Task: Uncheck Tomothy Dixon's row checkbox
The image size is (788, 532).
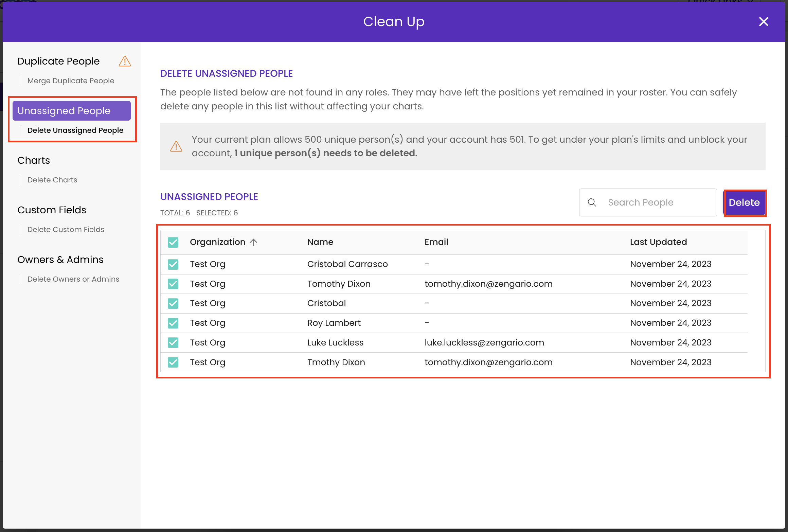Action: 173,284
